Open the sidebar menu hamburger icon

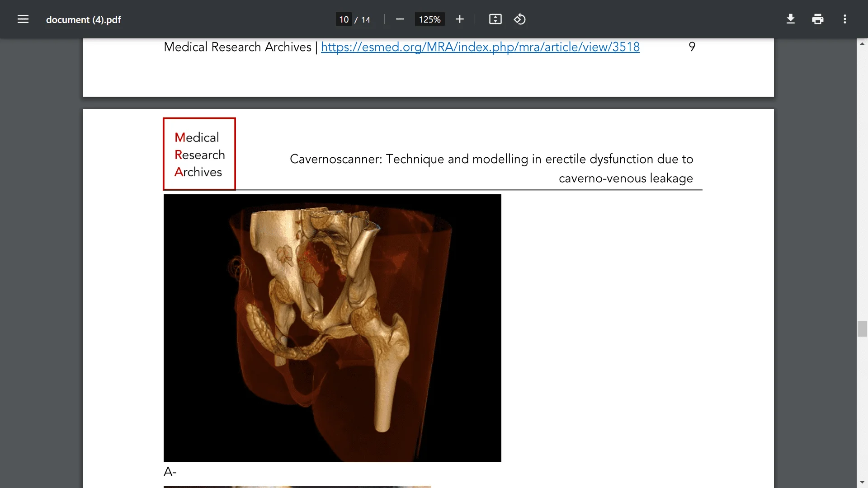[x=23, y=19]
